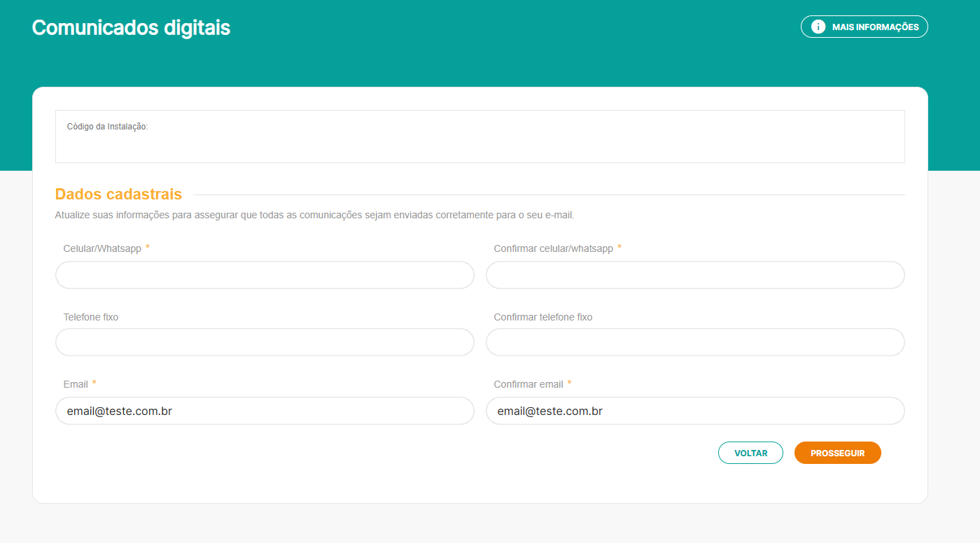Screen dimensions: 980x543
Task: Select the Dados cadastrais section heading
Action: click(118, 195)
